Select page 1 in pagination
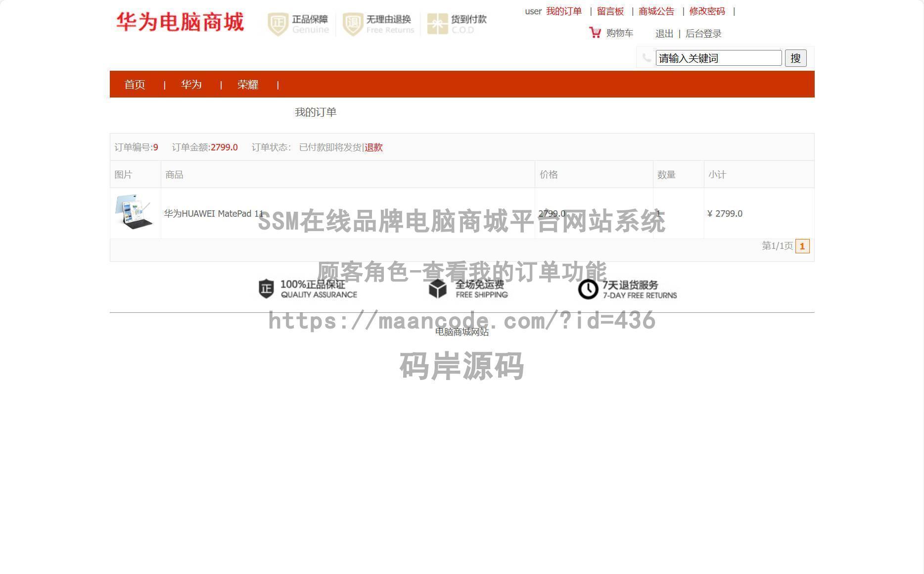This screenshot has width=924, height=574. [x=802, y=246]
